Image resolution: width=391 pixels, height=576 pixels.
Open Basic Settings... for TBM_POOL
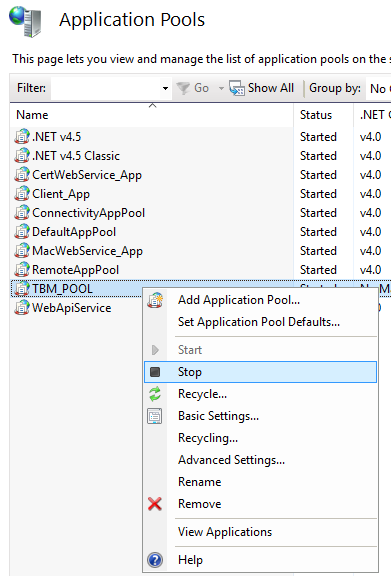click(261, 416)
